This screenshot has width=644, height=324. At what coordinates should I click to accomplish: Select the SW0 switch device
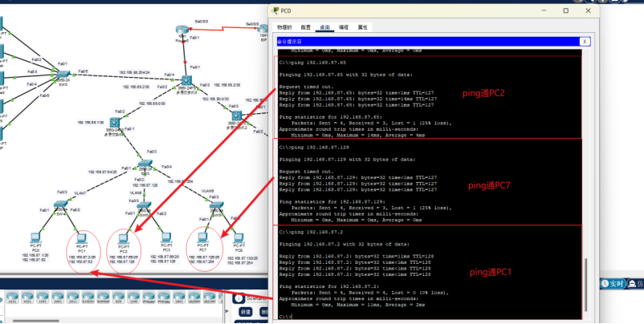(x=63, y=74)
